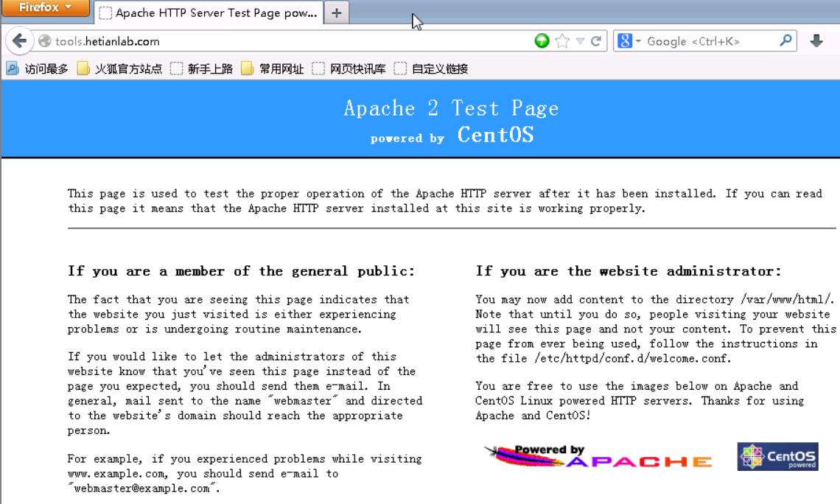Open the URL history dropdown arrow
The image size is (840, 504).
coord(580,41)
